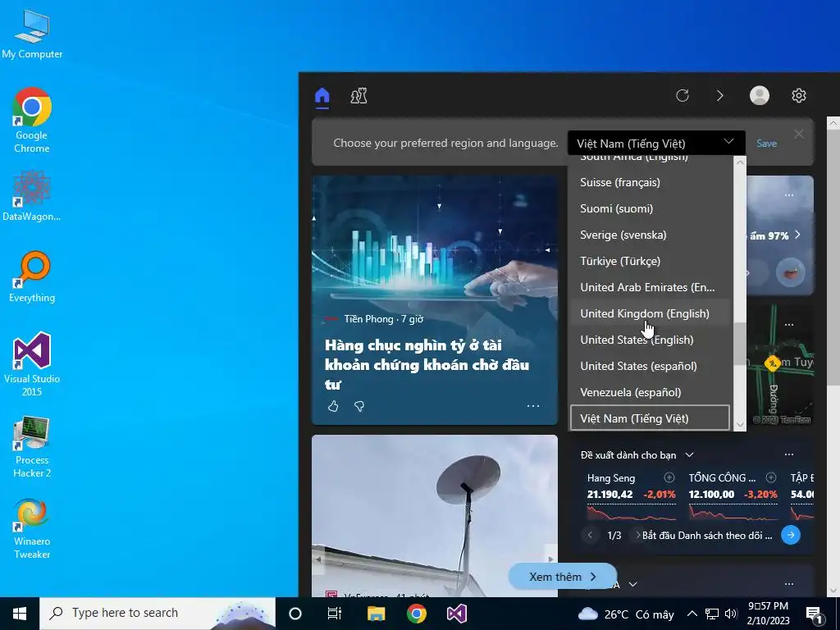The image size is (840, 630).
Task: Click the blue arrow on watchlist card
Action: pyautogui.click(x=791, y=535)
